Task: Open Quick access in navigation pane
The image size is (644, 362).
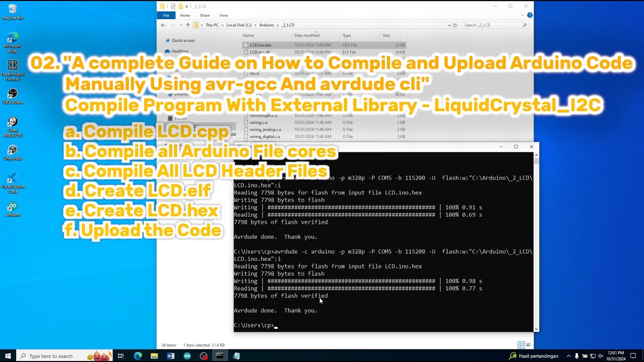Action: click(x=183, y=41)
